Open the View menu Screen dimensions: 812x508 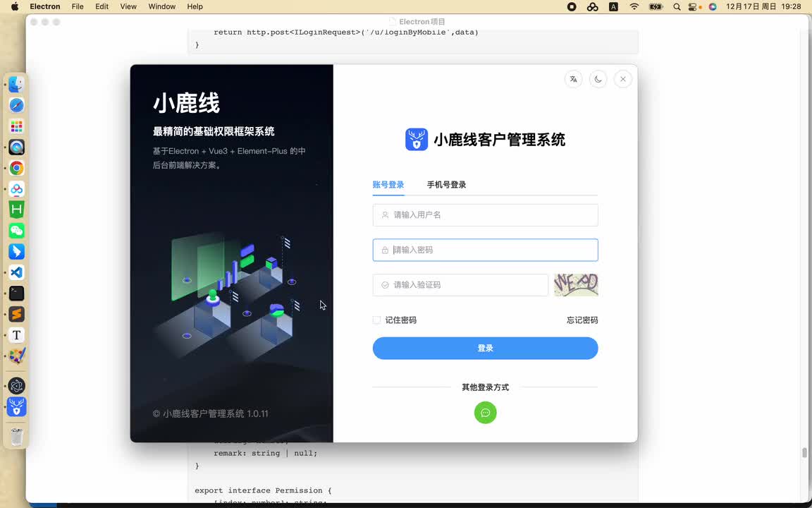(x=128, y=6)
